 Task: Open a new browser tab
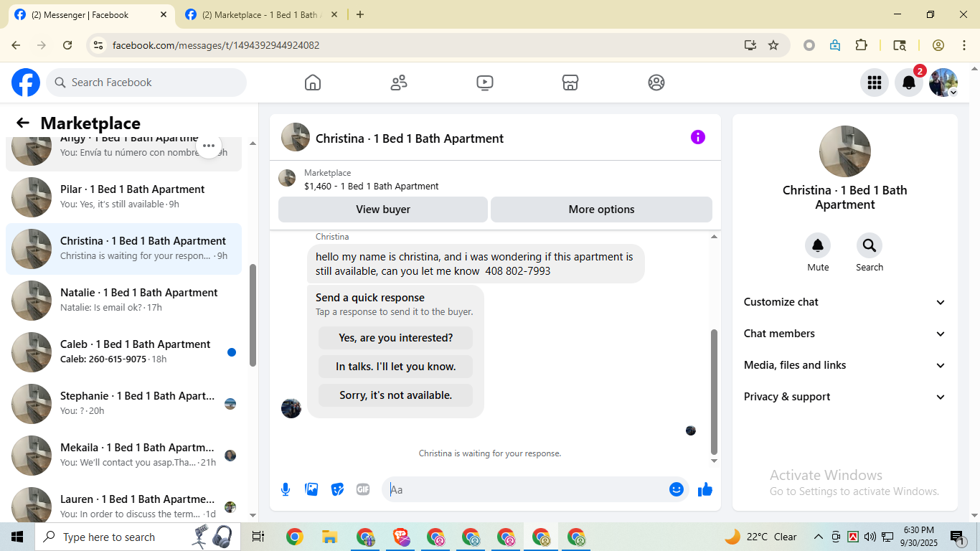point(360,14)
